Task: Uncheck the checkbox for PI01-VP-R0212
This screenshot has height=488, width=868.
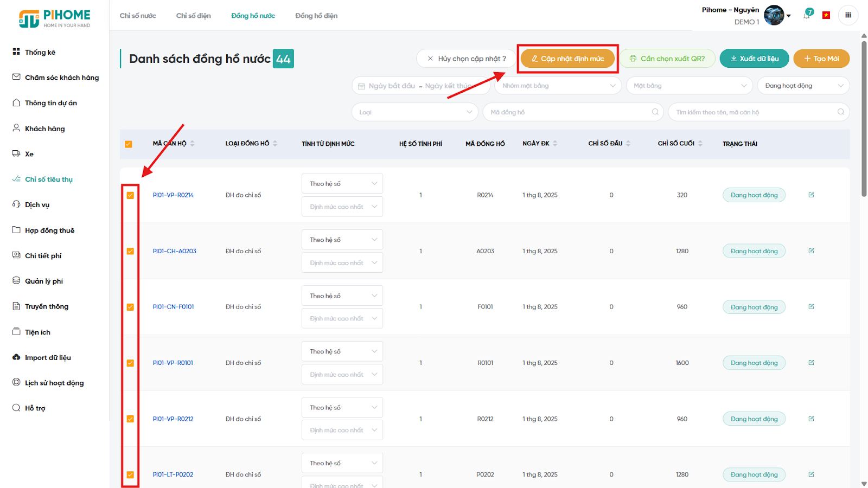Action: [130, 419]
